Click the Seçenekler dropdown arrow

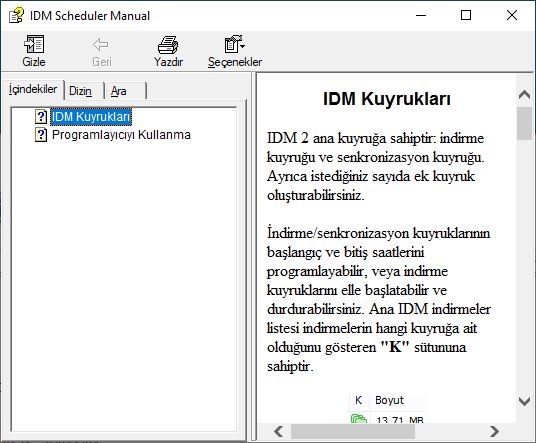(x=242, y=45)
